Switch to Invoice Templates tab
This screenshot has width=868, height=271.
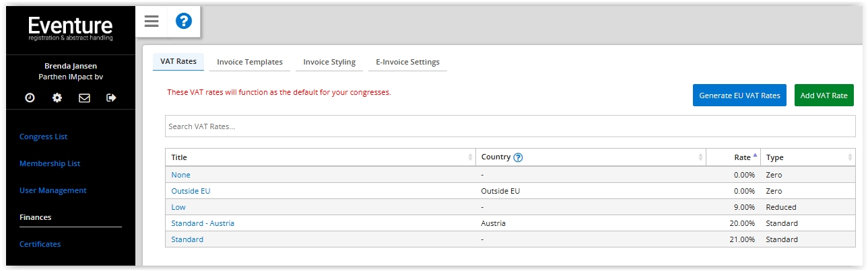coord(250,62)
